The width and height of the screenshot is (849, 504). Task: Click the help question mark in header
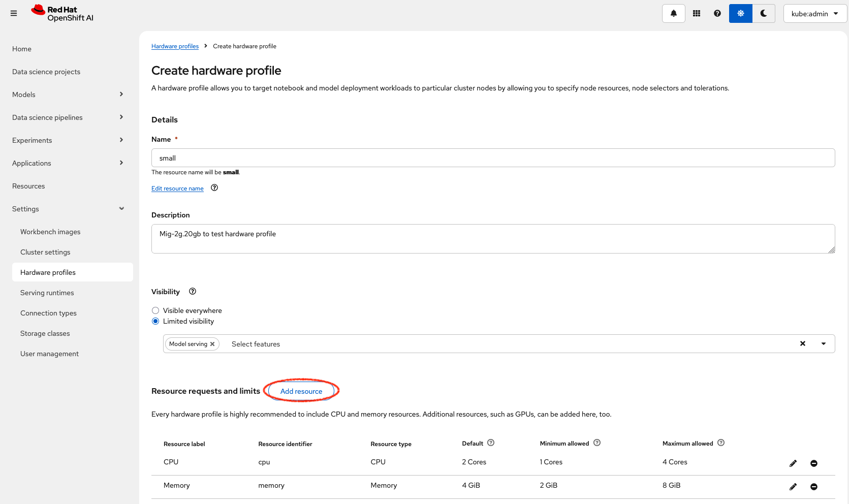[x=717, y=14]
